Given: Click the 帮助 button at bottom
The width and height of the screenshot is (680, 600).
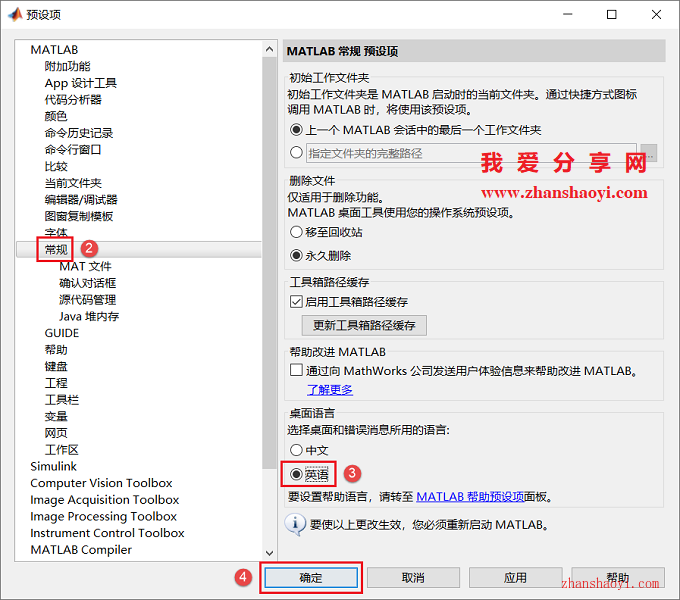Looking at the screenshot, I should [x=618, y=577].
